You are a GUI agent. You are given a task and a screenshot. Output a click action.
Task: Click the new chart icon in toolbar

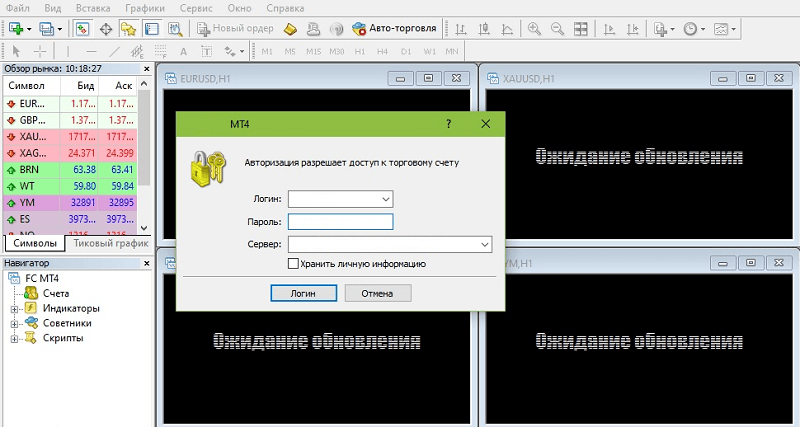click(17, 29)
